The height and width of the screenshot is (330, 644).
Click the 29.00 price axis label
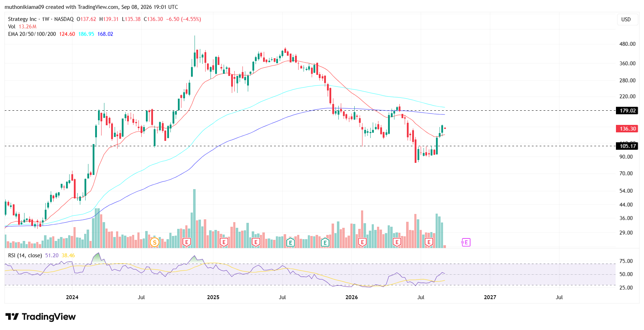(626, 233)
